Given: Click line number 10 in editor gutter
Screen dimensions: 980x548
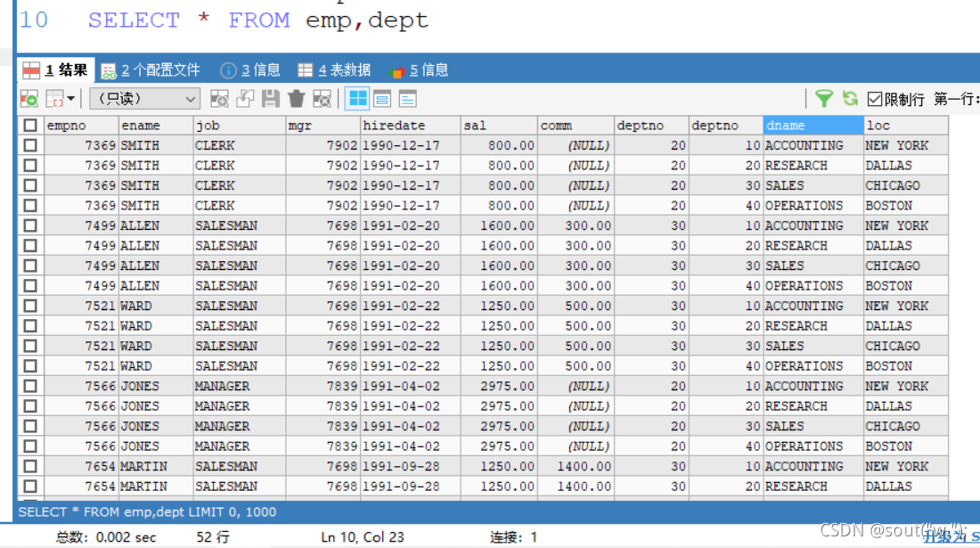Looking at the screenshot, I should click(33, 20).
